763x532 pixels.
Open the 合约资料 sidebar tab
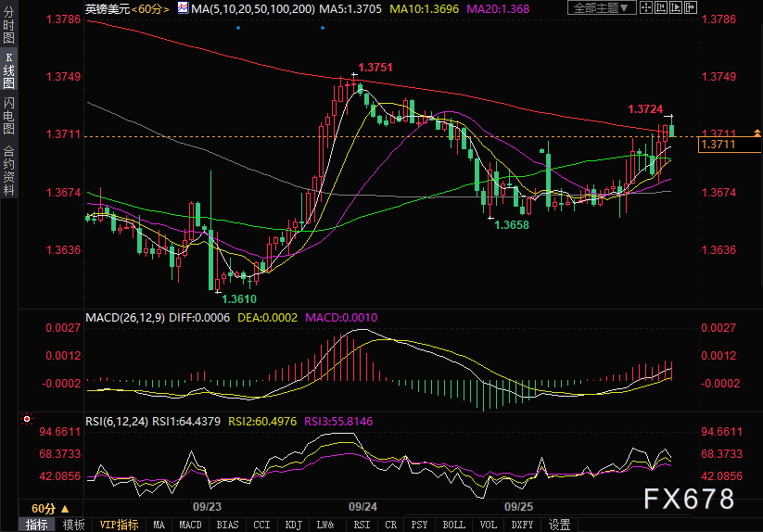pos(8,171)
